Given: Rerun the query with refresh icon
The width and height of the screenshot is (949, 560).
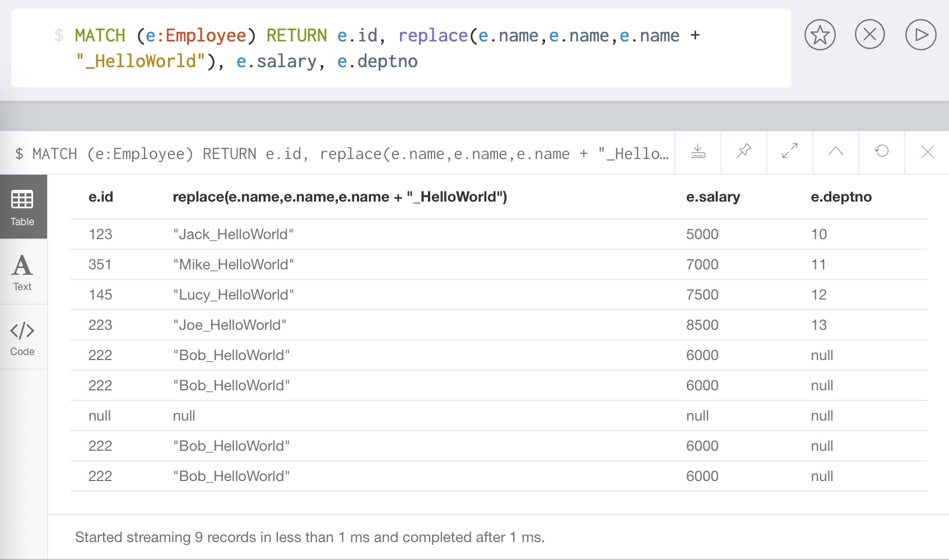Looking at the screenshot, I should coord(882,152).
